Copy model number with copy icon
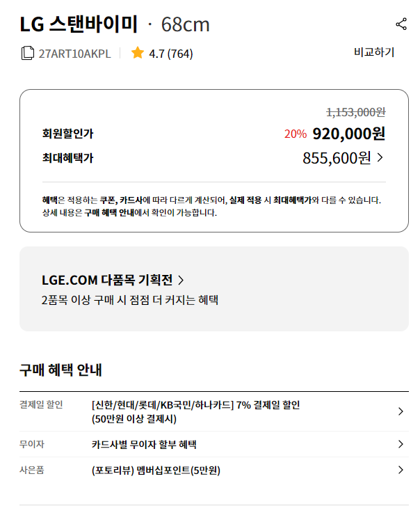 pyautogui.click(x=27, y=53)
